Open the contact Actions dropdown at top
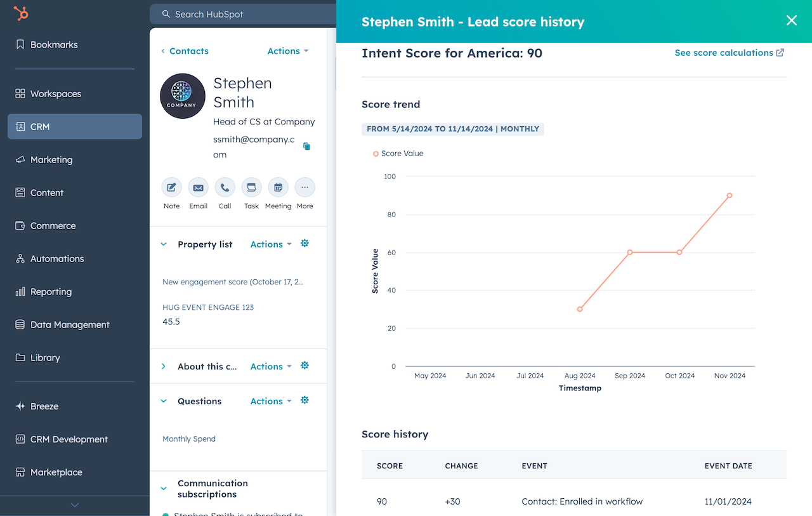This screenshot has width=812, height=516. 288,51
